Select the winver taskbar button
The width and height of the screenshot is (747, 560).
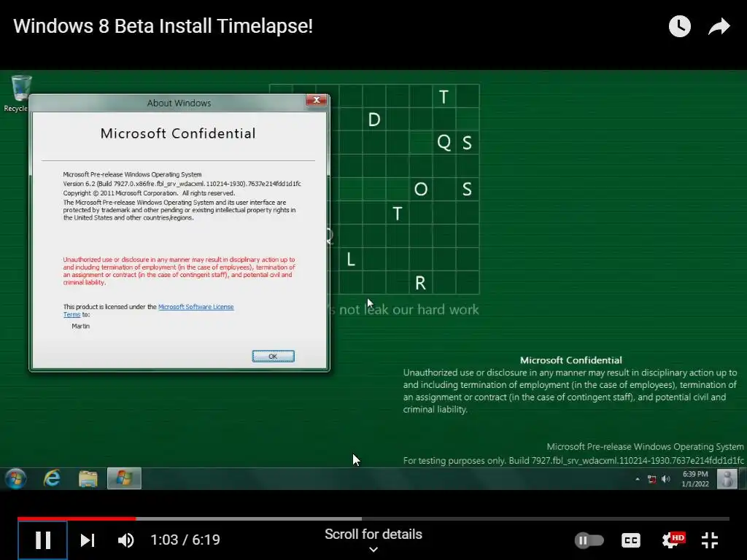[x=124, y=478]
